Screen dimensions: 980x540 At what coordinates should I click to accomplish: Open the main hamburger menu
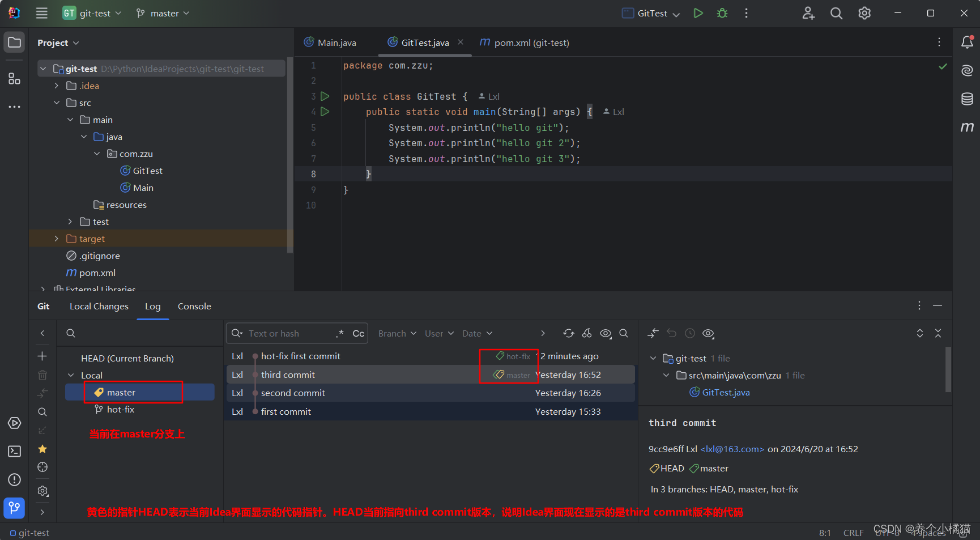pyautogui.click(x=42, y=13)
